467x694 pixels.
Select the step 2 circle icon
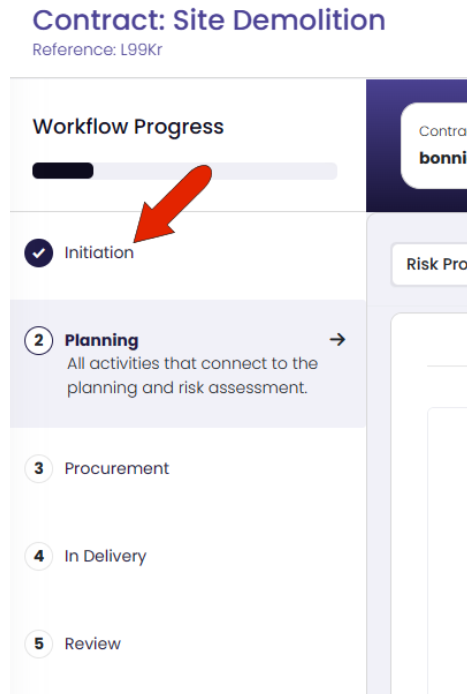[39, 340]
